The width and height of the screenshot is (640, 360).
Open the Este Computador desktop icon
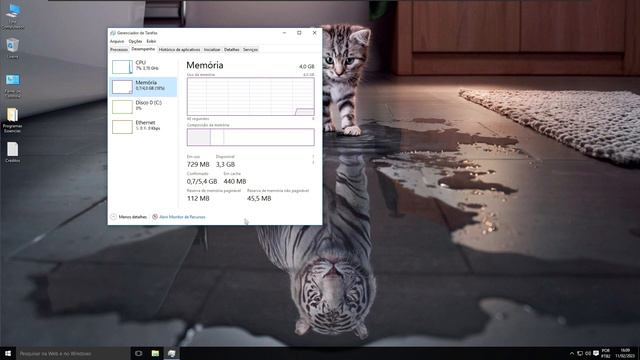coord(13,16)
